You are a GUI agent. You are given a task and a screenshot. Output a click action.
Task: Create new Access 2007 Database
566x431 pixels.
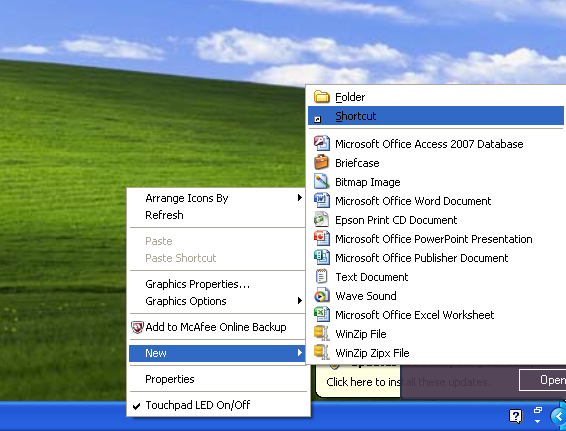click(x=436, y=144)
